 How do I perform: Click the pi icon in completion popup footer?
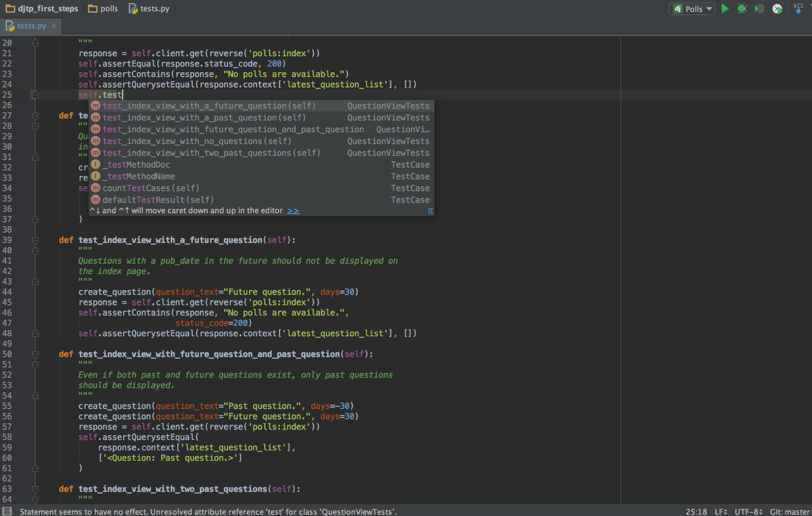coord(430,211)
